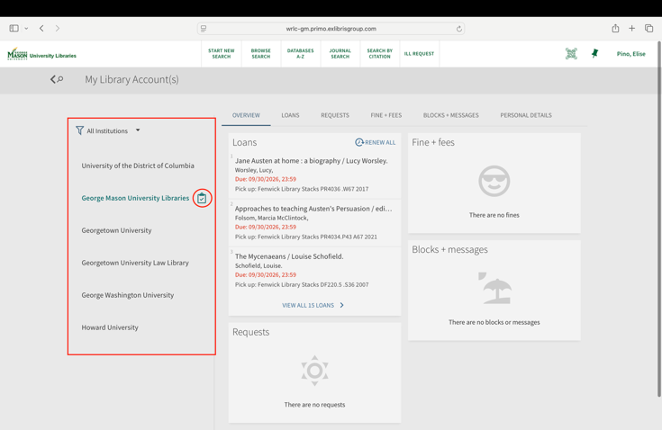Click the Requests card heading
The width and height of the screenshot is (662, 430).
tap(251, 332)
